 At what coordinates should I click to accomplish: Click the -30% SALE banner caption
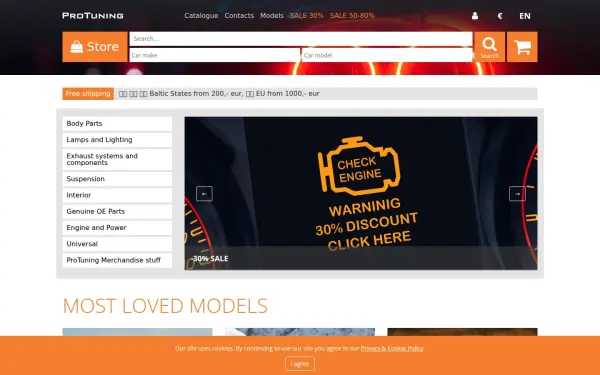pyautogui.click(x=210, y=259)
